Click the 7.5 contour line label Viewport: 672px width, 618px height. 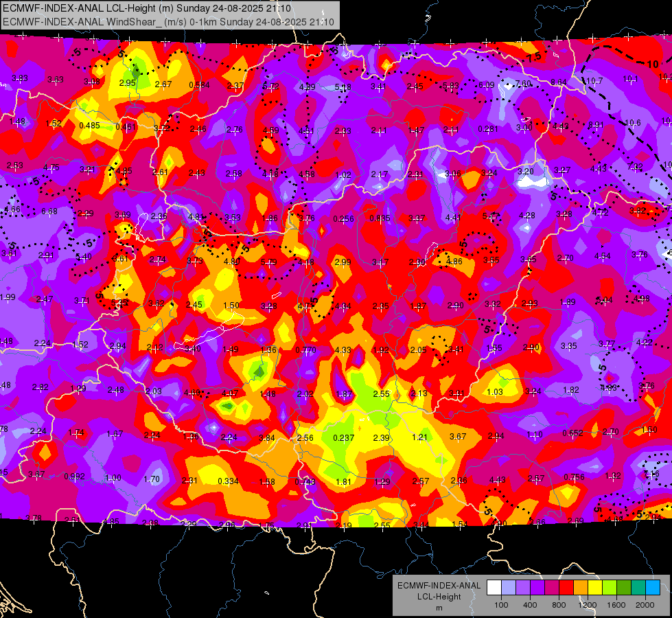tap(534, 58)
